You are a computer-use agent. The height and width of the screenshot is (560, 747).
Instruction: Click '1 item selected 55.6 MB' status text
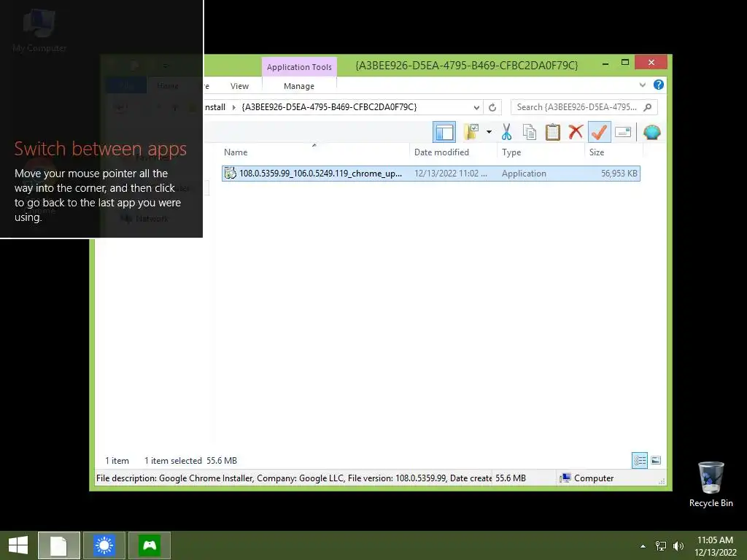(190, 461)
